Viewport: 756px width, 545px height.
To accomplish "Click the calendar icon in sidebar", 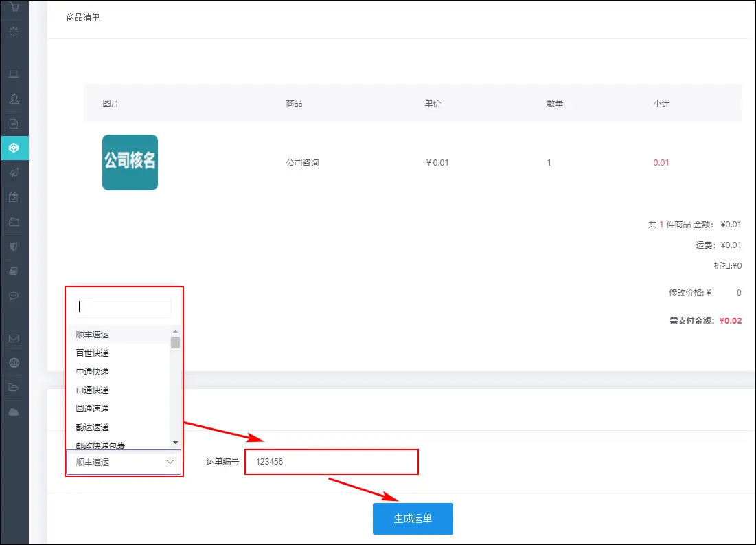I will (14, 197).
